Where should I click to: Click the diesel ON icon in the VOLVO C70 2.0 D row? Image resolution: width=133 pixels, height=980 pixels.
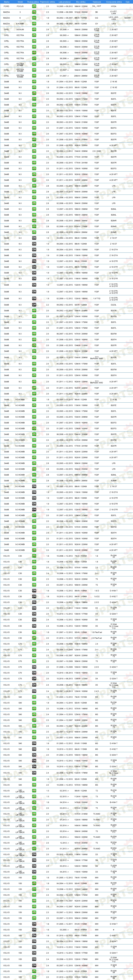[x=34, y=667]
